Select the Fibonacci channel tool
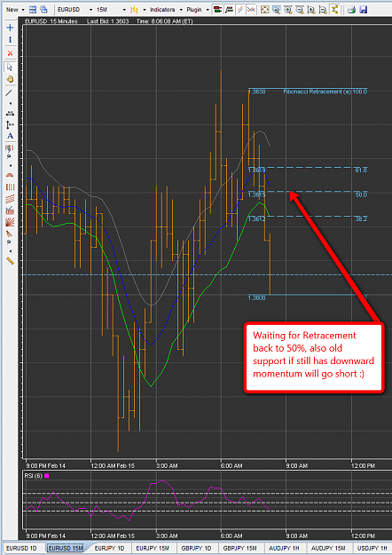392x555 pixels. coord(10,199)
